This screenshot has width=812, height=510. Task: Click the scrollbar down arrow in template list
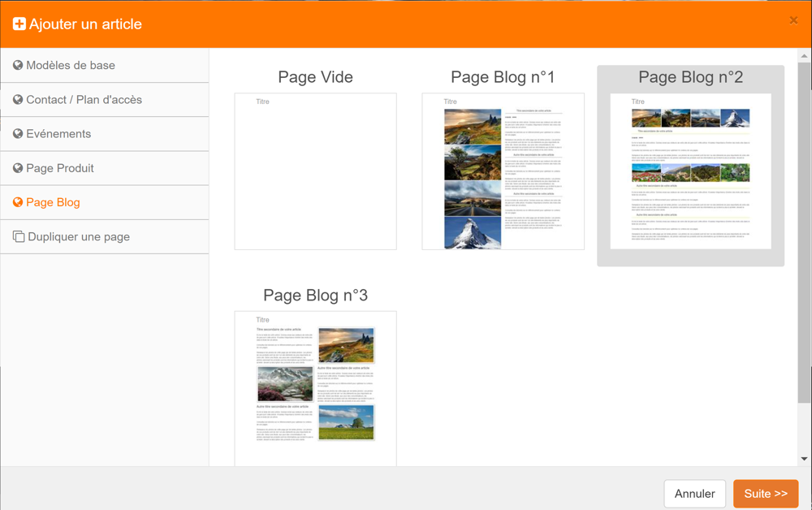tap(804, 459)
